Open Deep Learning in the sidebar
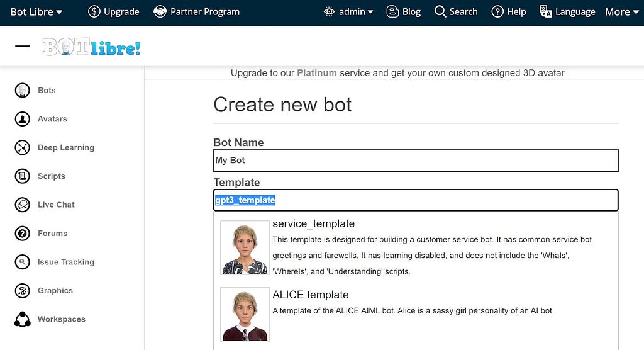Viewport: 644px width, 350px height. pos(65,147)
